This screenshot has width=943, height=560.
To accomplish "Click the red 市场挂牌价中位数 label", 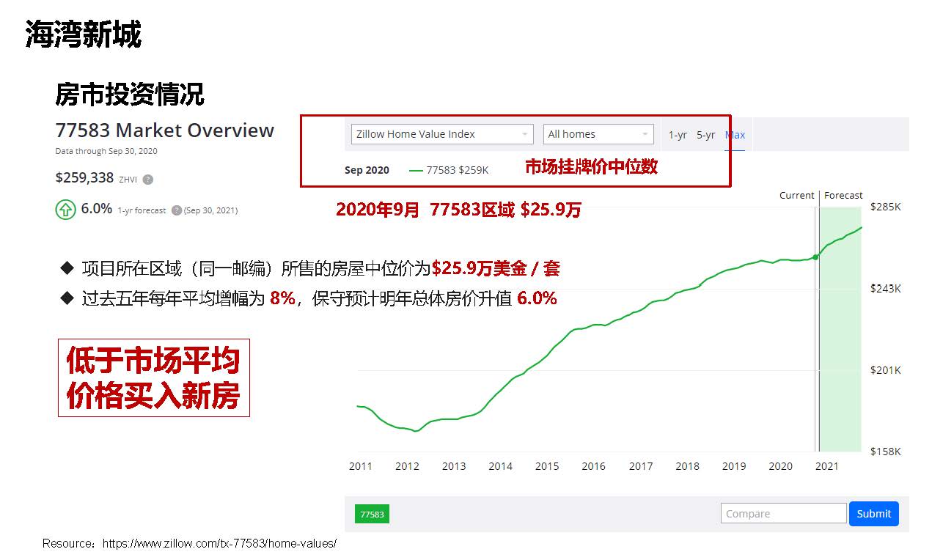I will point(591,167).
